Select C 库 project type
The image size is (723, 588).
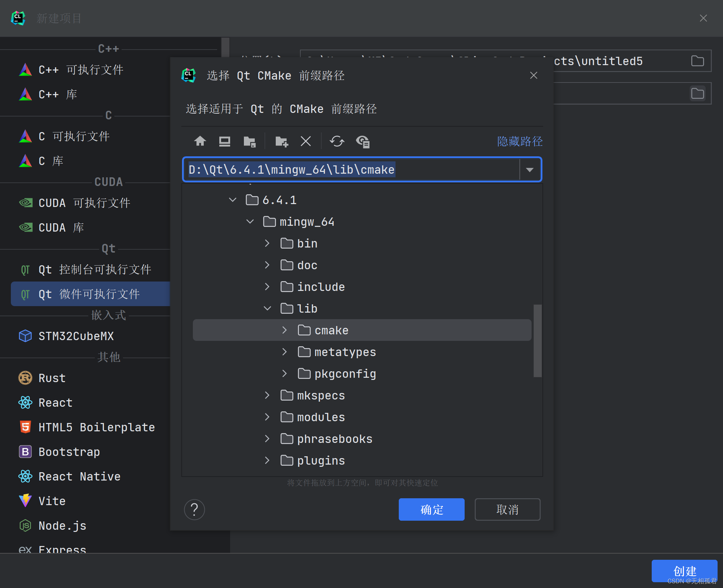[90, 161]
